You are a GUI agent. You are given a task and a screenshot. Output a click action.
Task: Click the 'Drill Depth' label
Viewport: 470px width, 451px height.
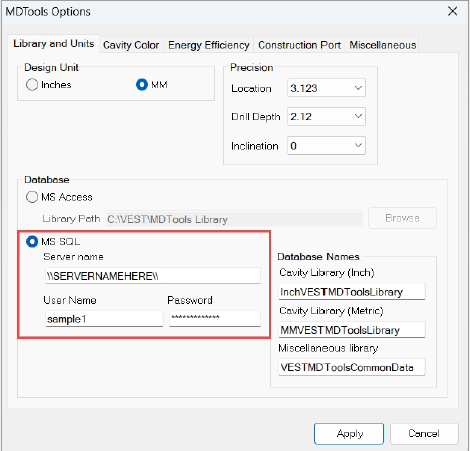tap(256, 117)
